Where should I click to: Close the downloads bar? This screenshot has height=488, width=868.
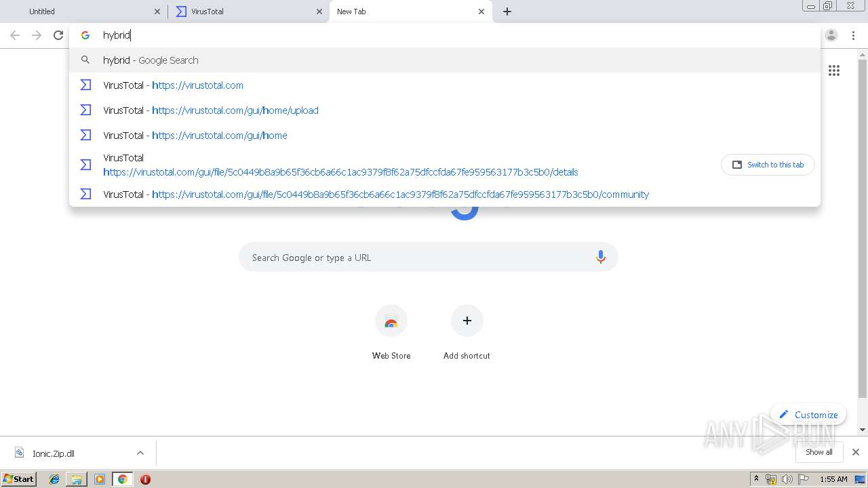point(856,452)
